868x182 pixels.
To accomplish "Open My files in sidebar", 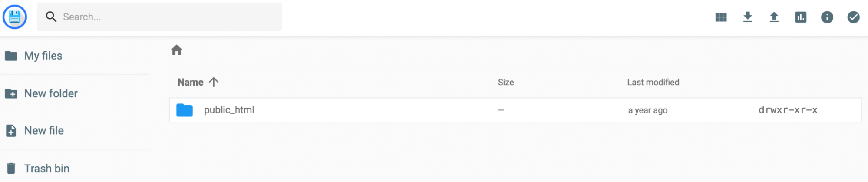I will [x=43, y=56].
